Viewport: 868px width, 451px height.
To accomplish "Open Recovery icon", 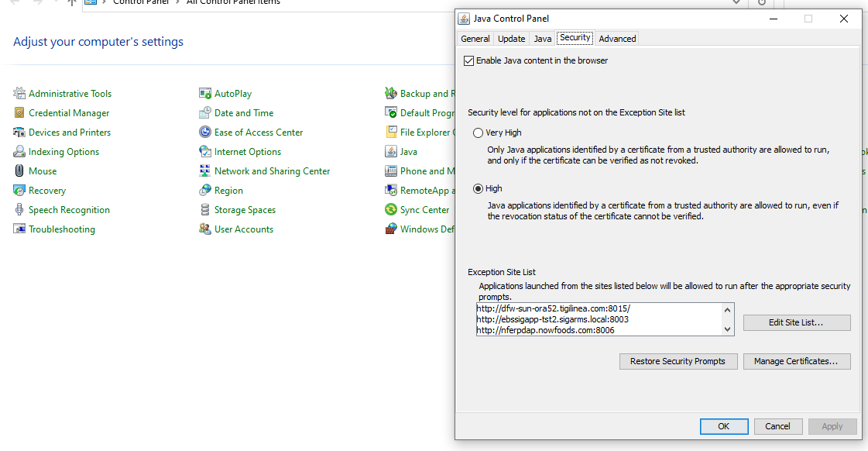I will pyautogui.click(x=19, y=190).
